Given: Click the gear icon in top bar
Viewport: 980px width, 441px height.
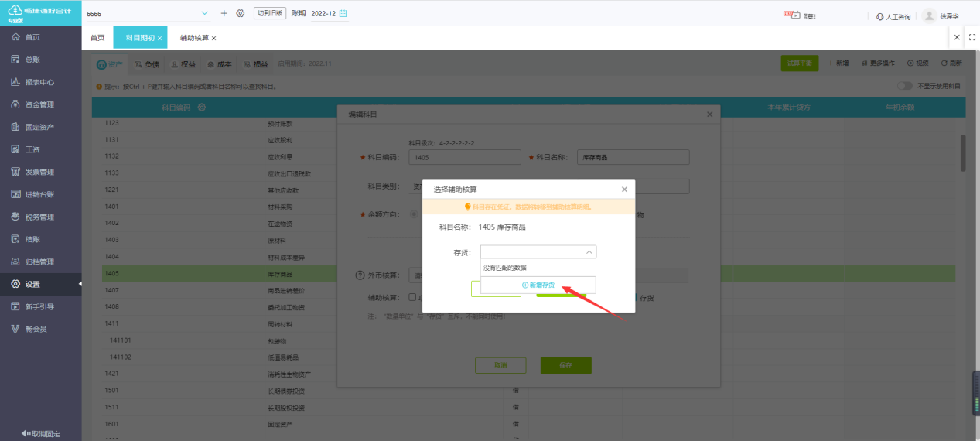Looking at the screenshot, I should pyautogui.click(x=241, y=13).
